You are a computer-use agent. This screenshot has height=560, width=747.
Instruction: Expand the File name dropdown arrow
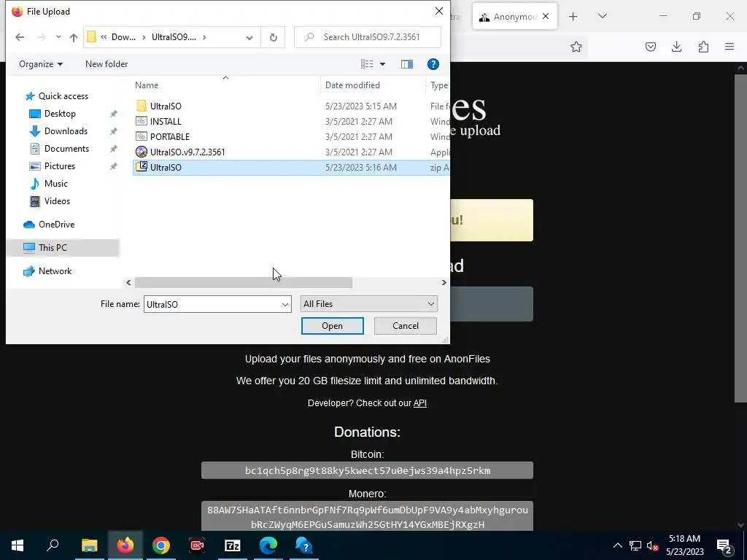point(285,304)
